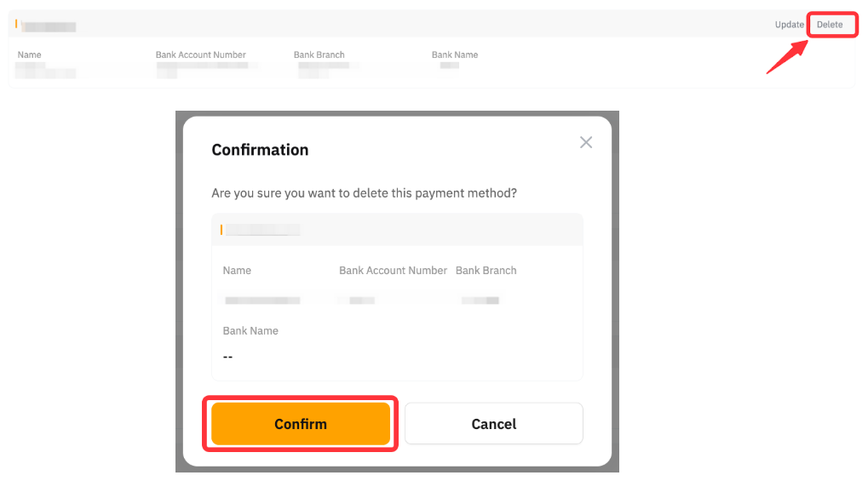
Task: Select the Bank Branch label in top row
Action: (319, 54)
